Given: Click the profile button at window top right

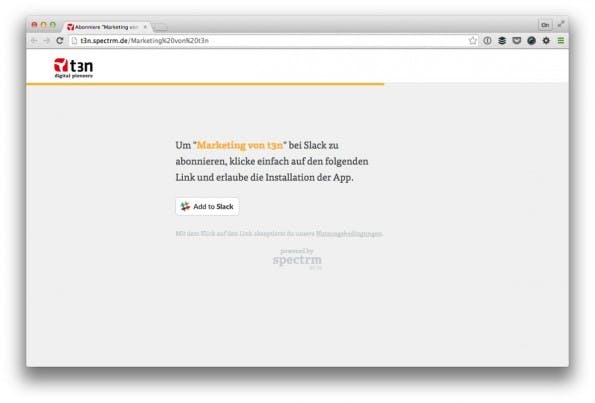Looking at the screenshot, I should [x=545, y=25].
